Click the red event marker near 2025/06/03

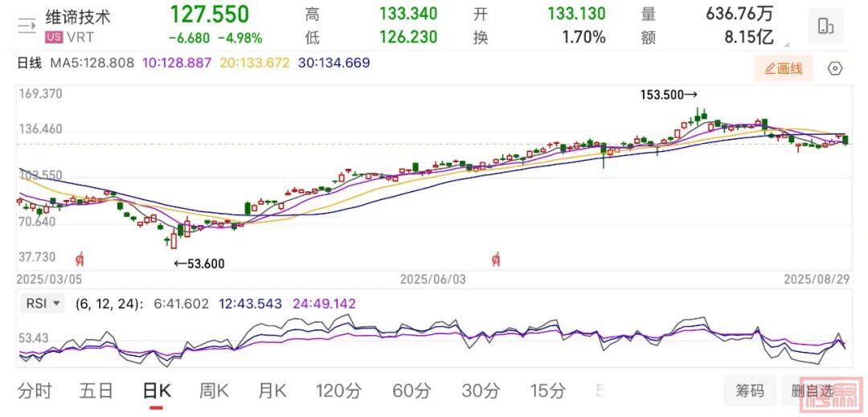(497, 259)
